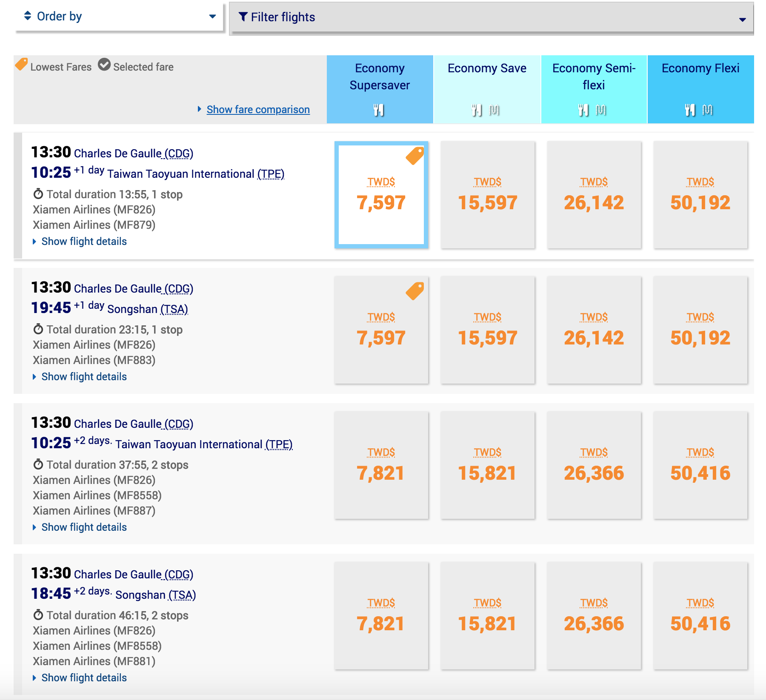Click 'Xiamen Airlines (MF879)' text
This screenshot has height=700, width=766.
click(94, 225)
